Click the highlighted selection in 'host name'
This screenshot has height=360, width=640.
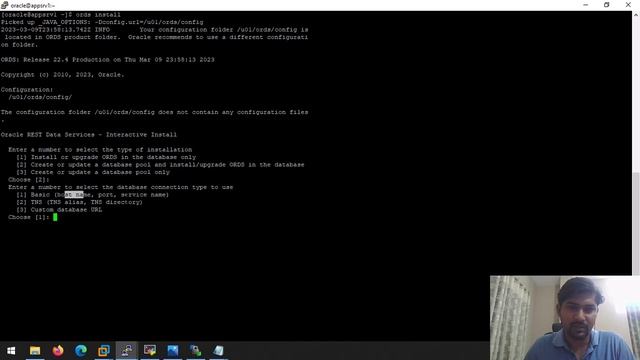[x=74, y=195]
